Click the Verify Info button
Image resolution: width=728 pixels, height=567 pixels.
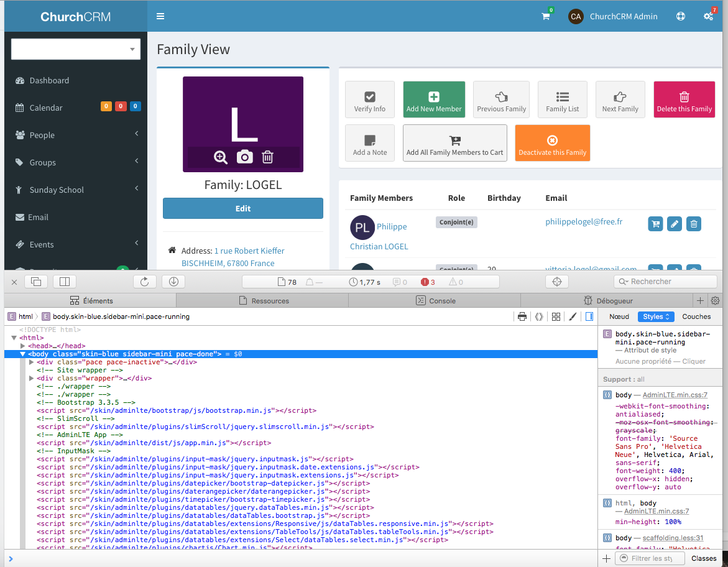369,99
